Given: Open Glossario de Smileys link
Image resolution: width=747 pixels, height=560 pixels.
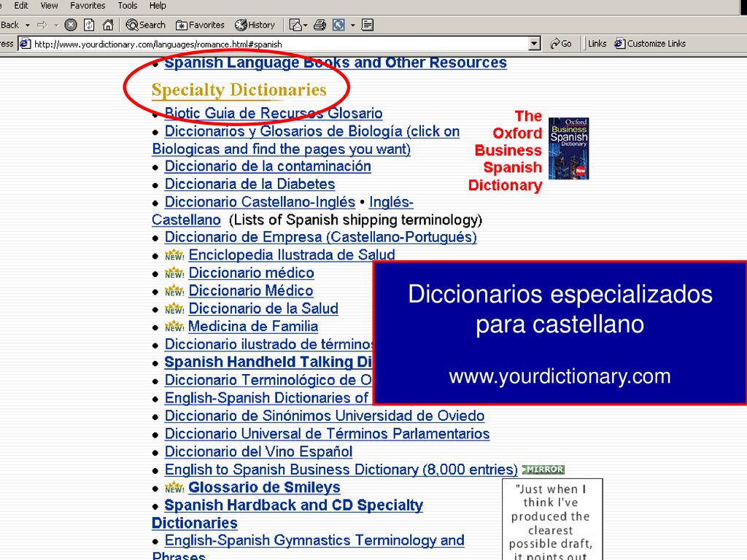Looking at the screenshot, I should [264, 488].
